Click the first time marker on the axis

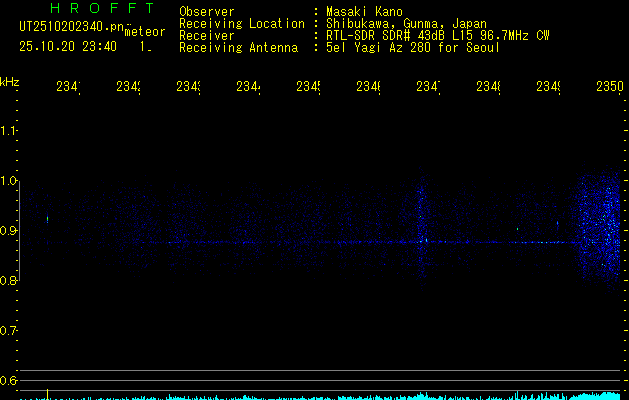[68, 87]
